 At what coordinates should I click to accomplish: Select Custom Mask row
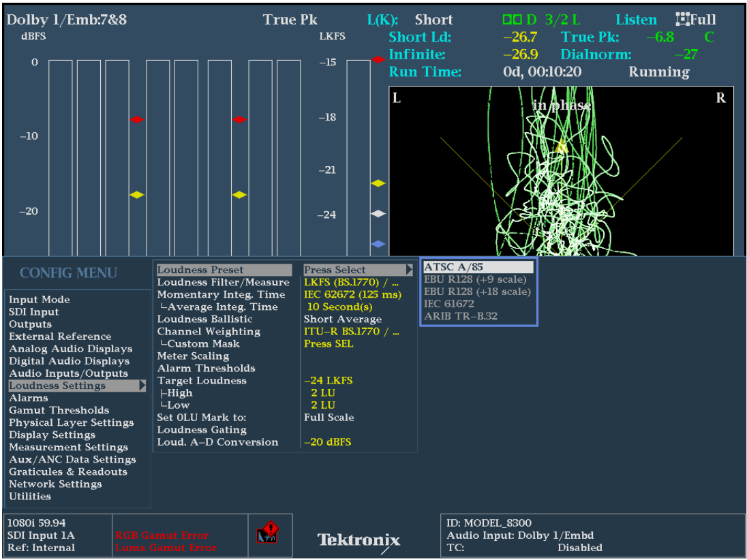pyautogui.click(x=200, y=343)
